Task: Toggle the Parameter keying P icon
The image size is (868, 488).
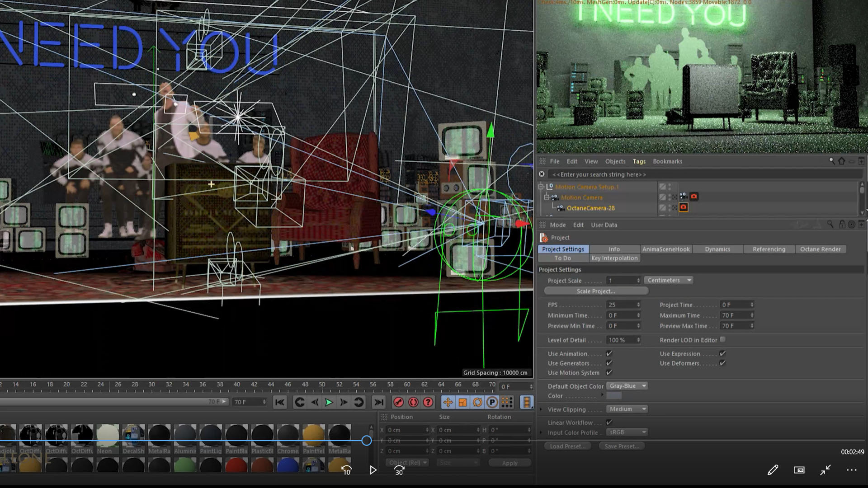Action: (x=492, y=402)
